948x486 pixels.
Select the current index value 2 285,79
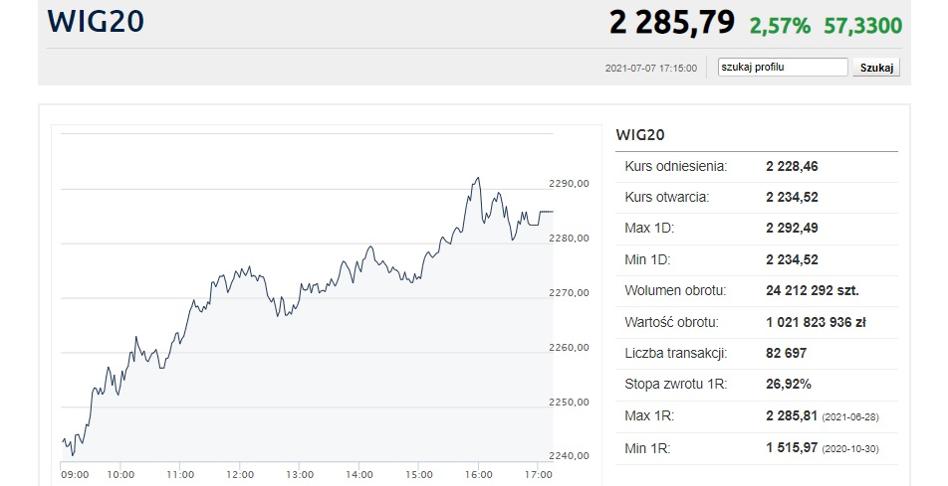(671, 22)
